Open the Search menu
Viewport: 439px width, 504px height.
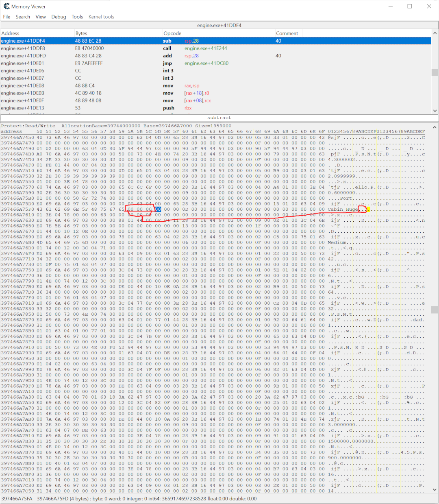pyautogui.click(x=23, y=17)
